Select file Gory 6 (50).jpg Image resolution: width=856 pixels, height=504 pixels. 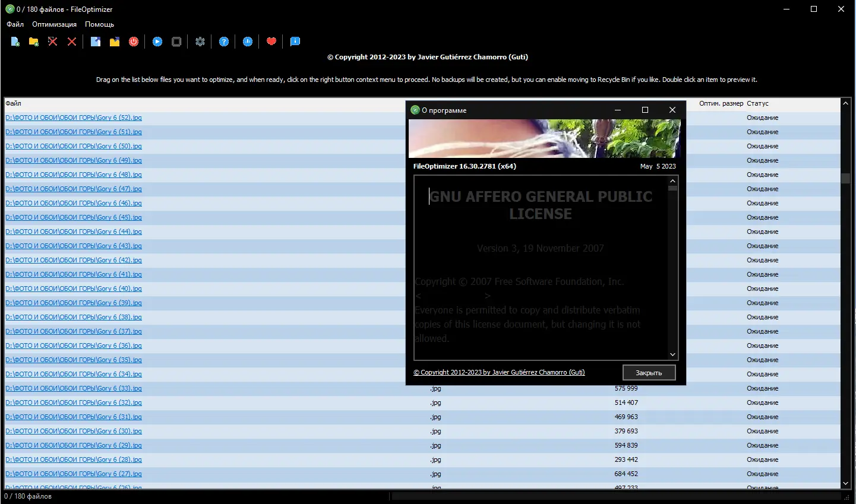point(74,146)
